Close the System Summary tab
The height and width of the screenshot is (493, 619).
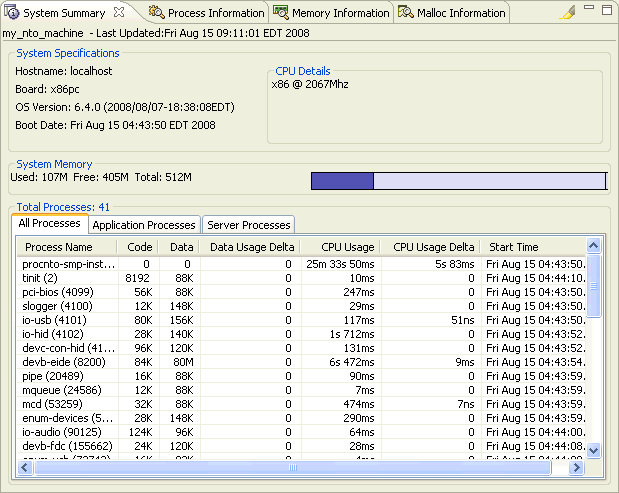(x=119, y=12)
